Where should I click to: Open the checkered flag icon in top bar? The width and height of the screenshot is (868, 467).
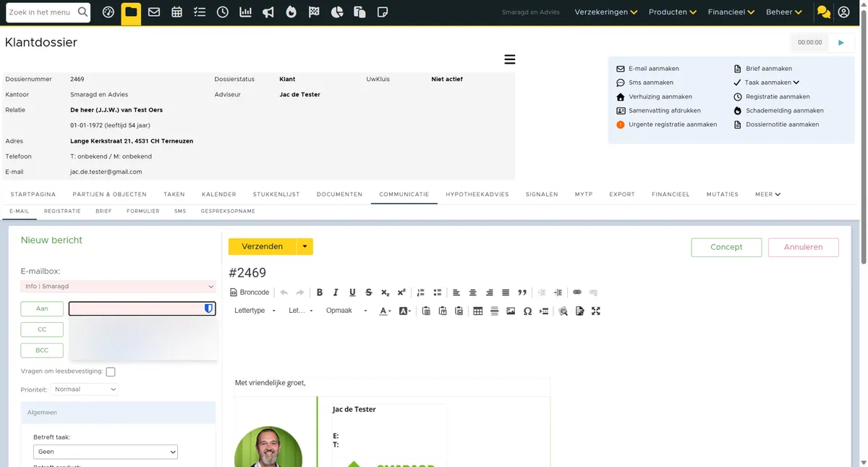click(314, 12)
